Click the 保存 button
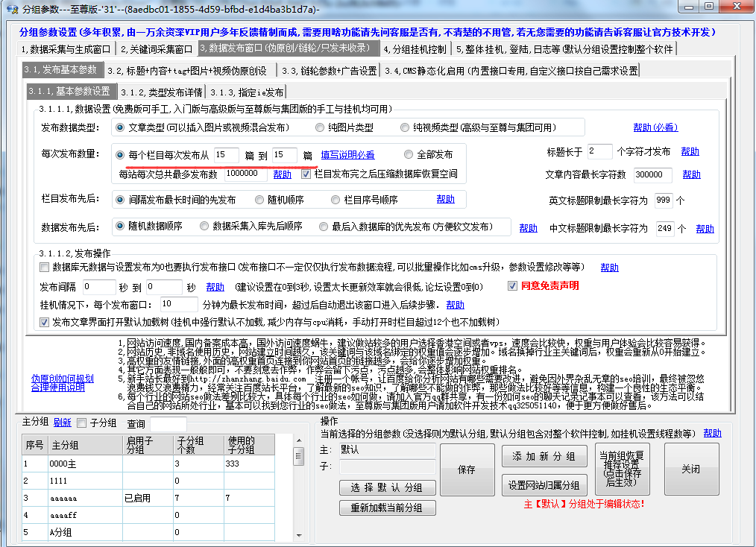The image size is (756, 547). pyautogui.click(x=467, y=469)
